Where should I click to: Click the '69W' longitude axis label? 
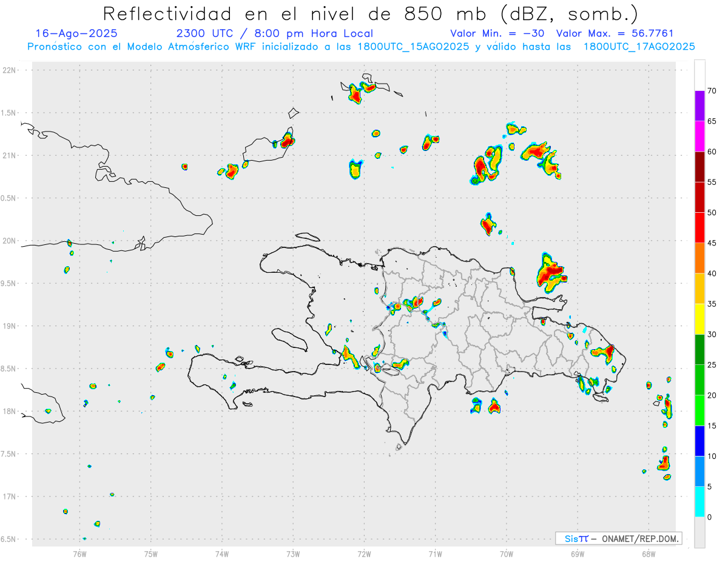click(578, 554)
